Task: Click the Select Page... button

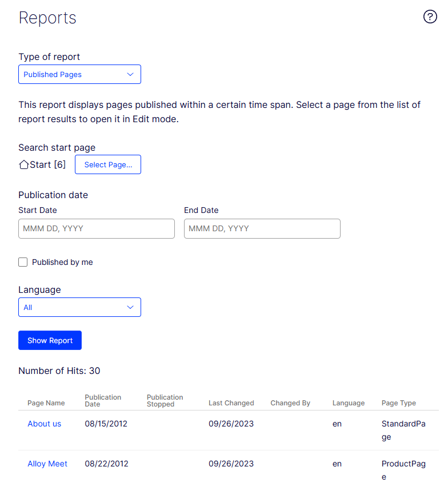Action: click(x=108, y=164)
